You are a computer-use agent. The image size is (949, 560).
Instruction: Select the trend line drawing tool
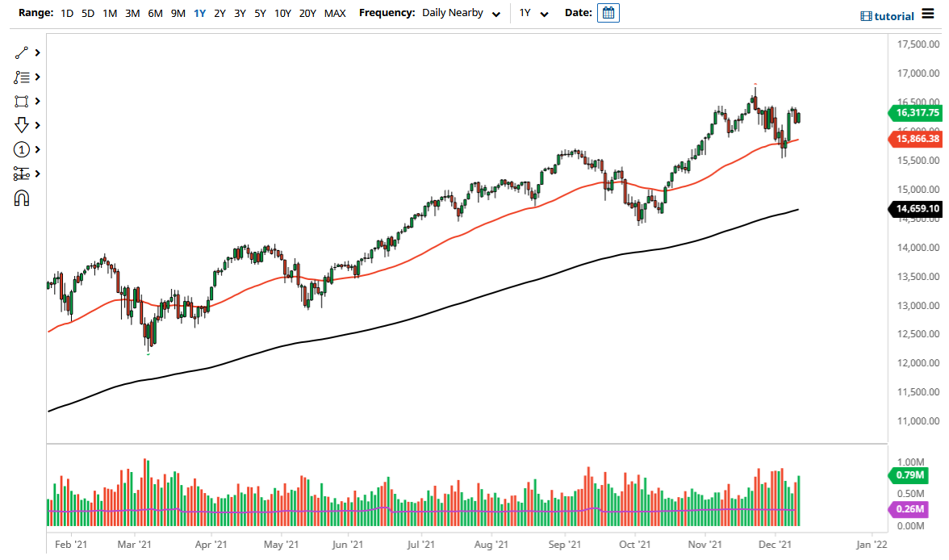(x=22, y=52)
